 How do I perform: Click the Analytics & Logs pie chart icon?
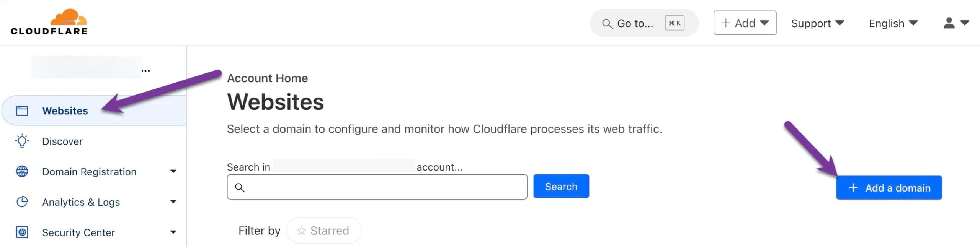(x=22, y=202)
